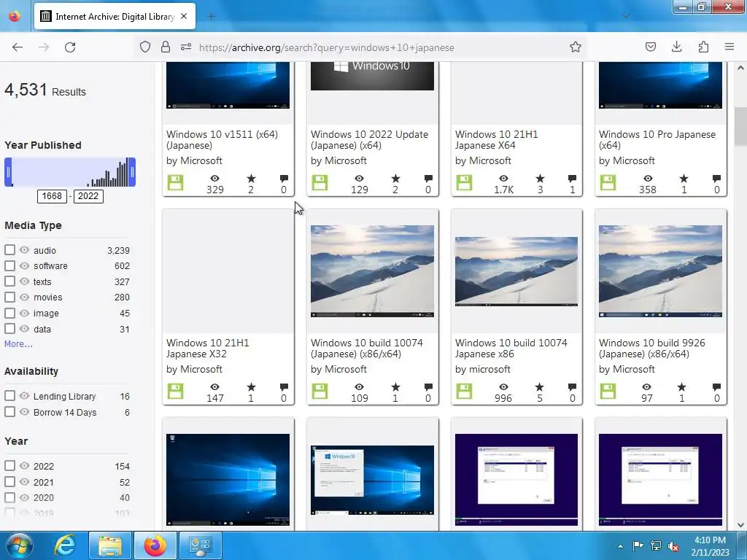The image size is (747, 560).
Task: Open Windows 10 21H1 Japanese X64 title
Action: 496,139
